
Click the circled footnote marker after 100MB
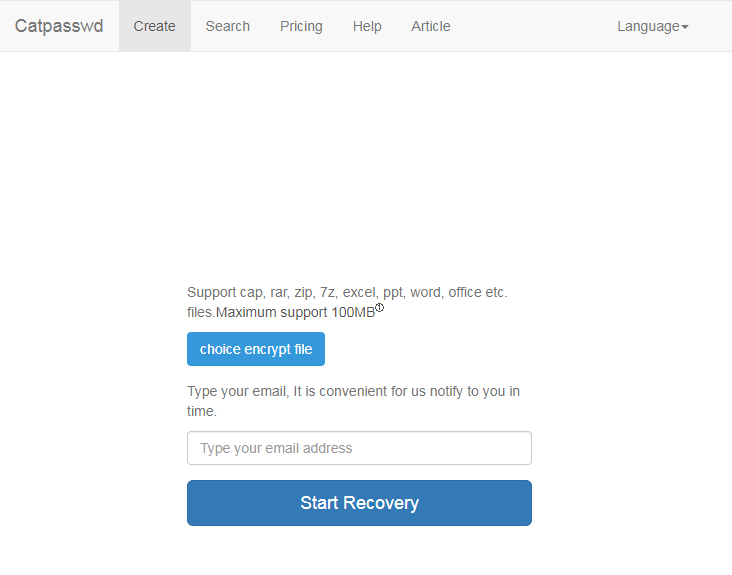[380, 308]
